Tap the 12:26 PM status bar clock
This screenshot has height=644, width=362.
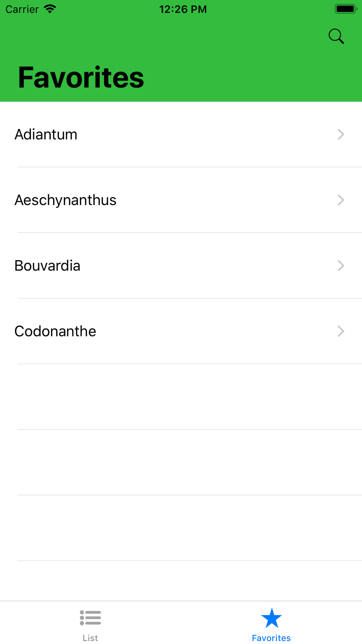[x=183, y=9]
